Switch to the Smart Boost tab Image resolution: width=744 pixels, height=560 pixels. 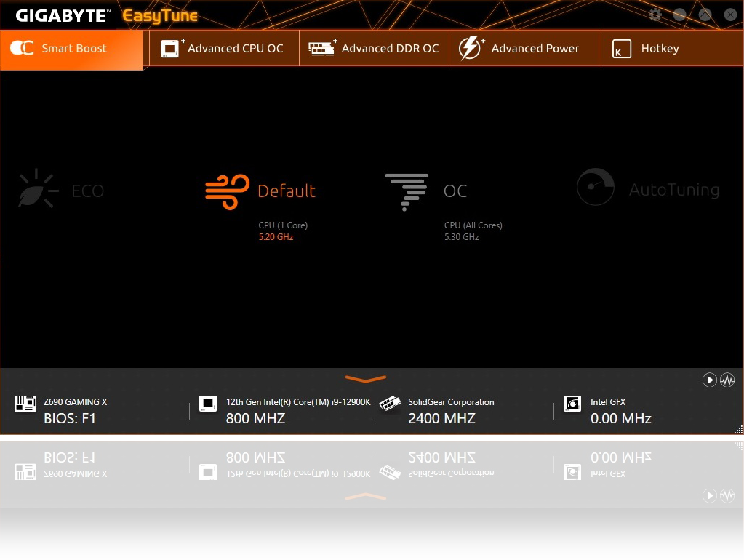point(71,49)
